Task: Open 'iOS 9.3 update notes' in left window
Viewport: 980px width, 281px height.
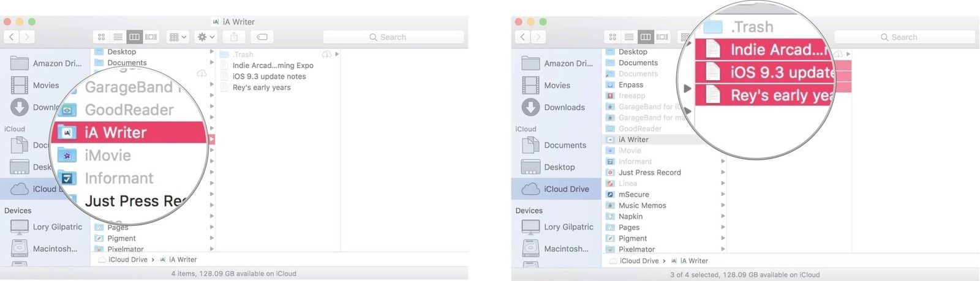Action: tap(269, 77)
